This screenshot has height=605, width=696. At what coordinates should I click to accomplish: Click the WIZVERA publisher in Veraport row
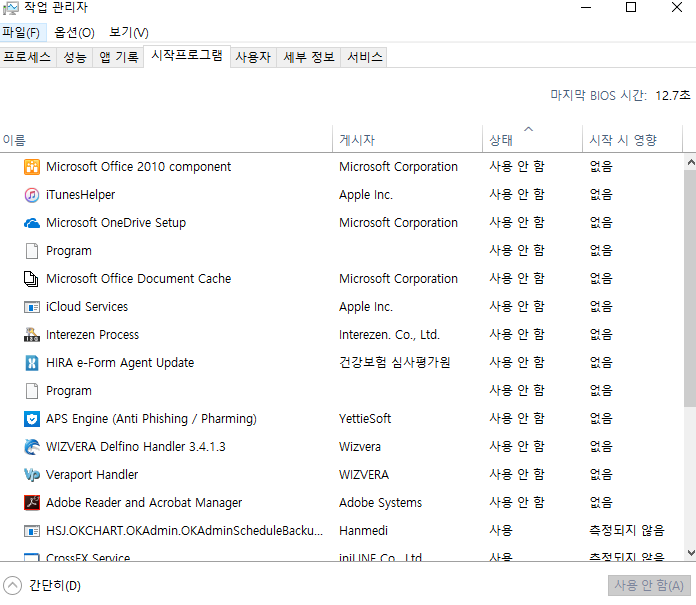(364, 475)
